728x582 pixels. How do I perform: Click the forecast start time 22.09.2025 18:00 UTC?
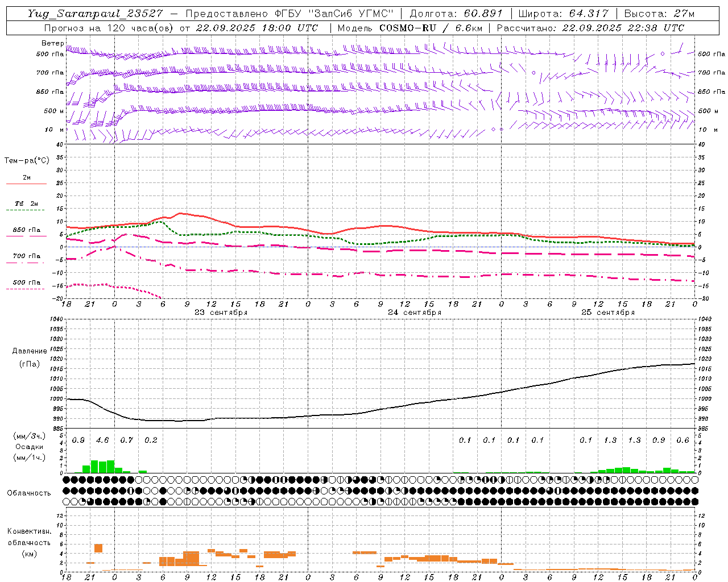tap(257, 28)
